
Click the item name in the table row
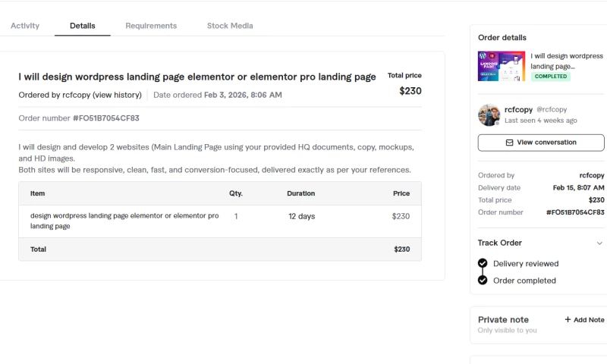[x=124, y=221]
